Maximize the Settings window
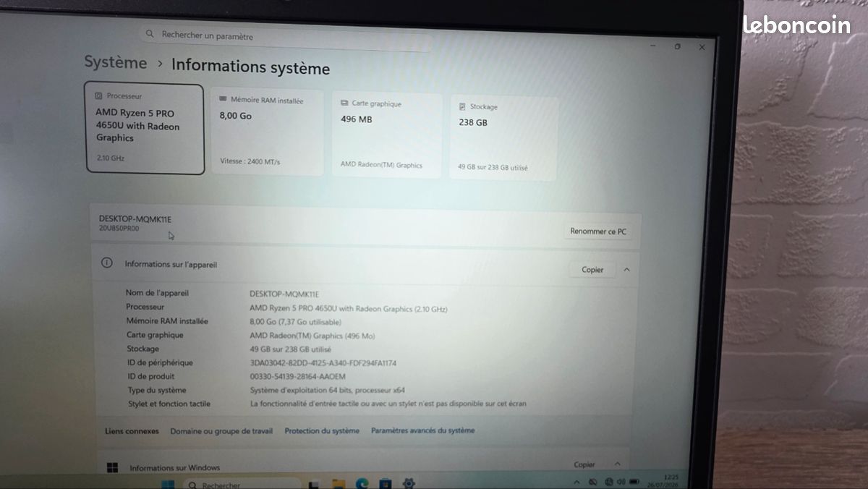 [677, 46]
